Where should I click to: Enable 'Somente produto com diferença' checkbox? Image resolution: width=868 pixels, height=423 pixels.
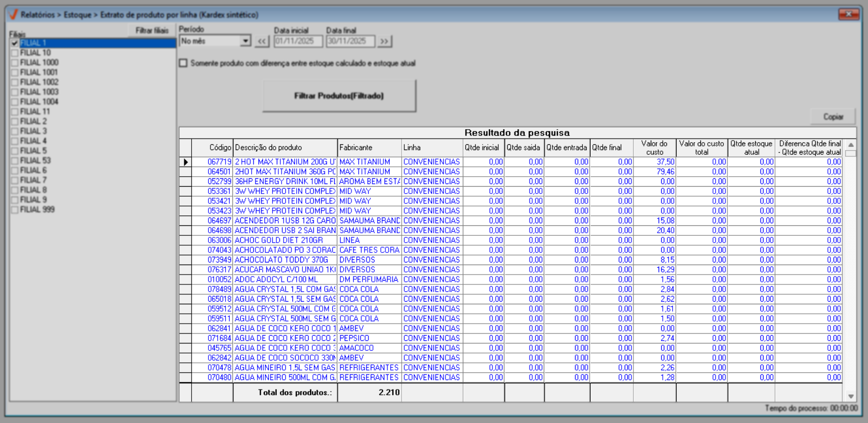183,63
